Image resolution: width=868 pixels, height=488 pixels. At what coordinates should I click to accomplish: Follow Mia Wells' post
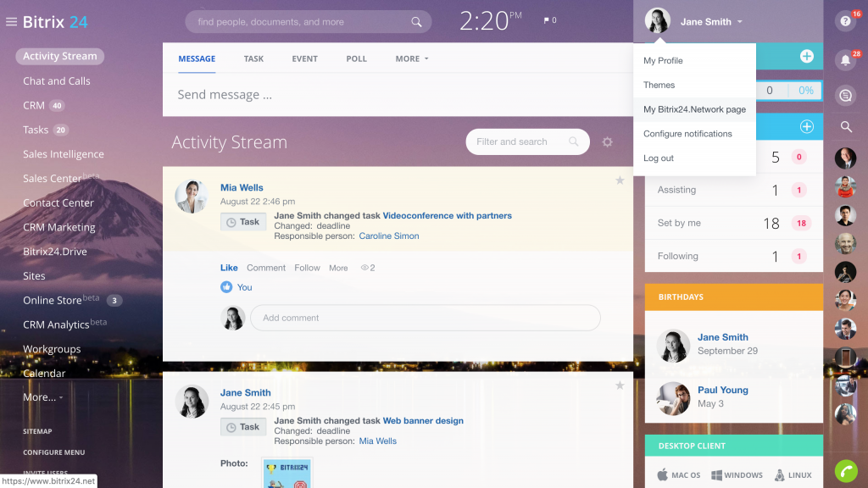click(307, 267)
